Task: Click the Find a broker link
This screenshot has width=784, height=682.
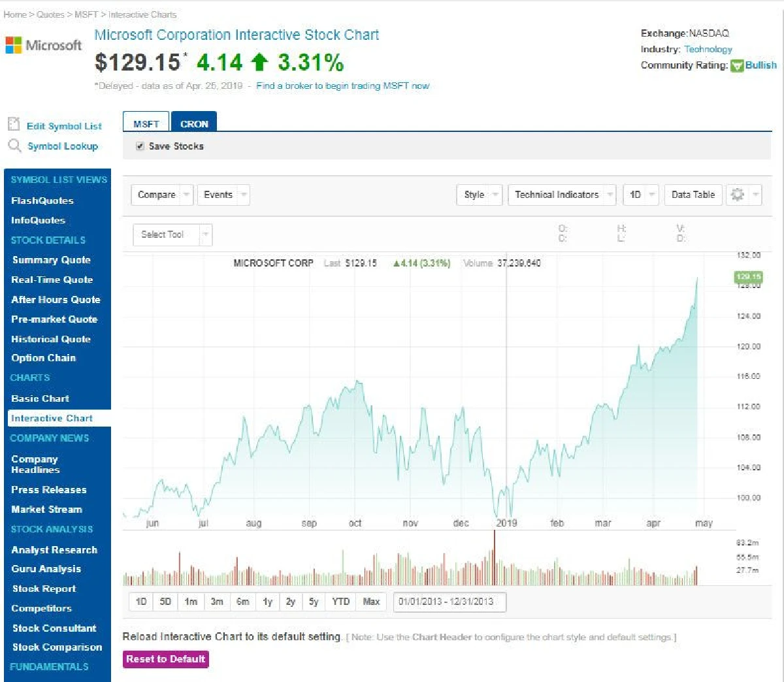Action: (342, 86)
